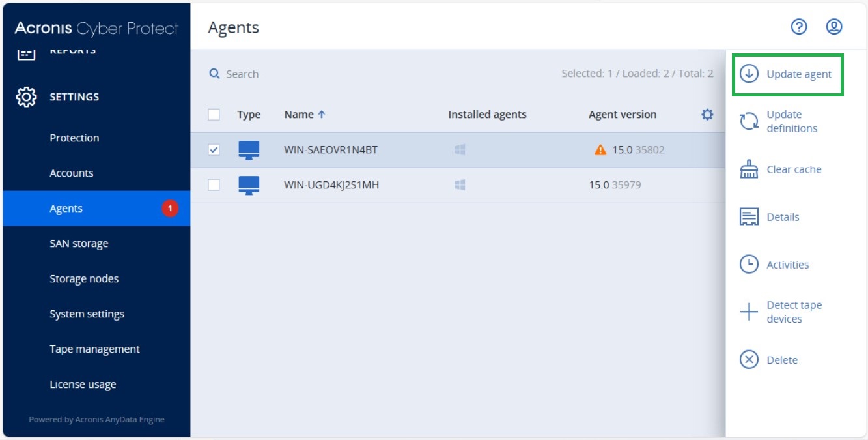Click the Activities clock icon

(750, 264)
